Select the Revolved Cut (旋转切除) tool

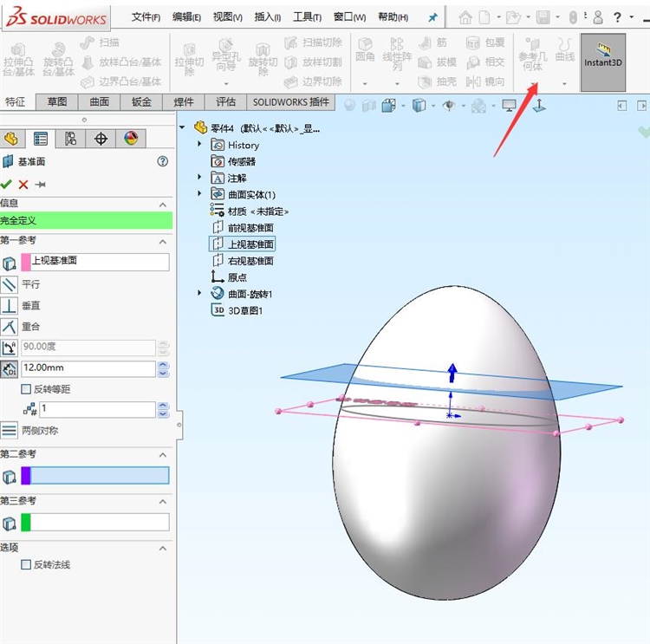(263, 62)
